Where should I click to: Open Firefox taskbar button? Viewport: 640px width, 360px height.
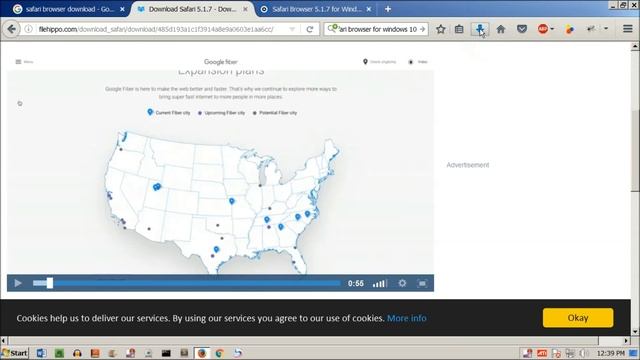[x=202, y=353]
